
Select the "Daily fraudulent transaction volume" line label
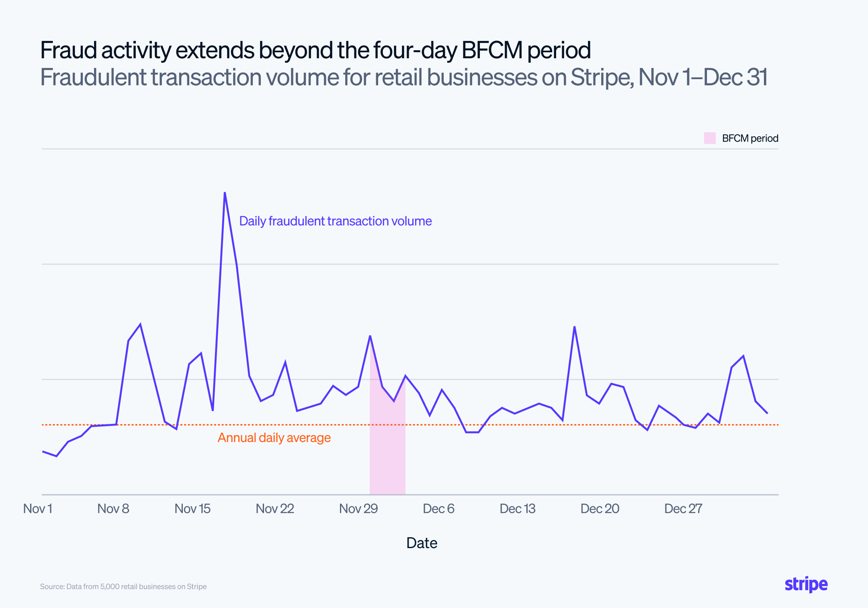(x=335, y=221)
